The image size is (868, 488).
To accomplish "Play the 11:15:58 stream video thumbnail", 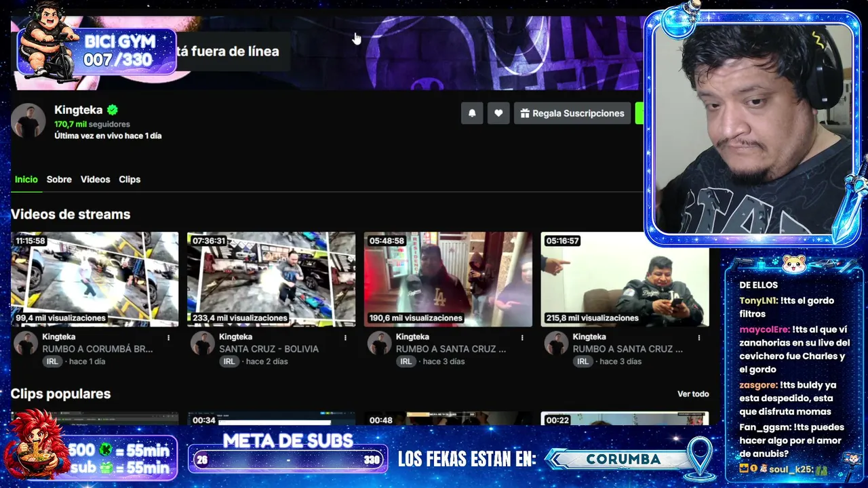I will pos(95,279).
